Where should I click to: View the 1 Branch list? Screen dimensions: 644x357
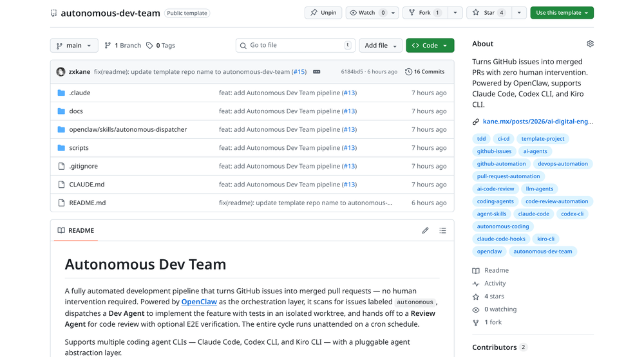tap(122, 46)
